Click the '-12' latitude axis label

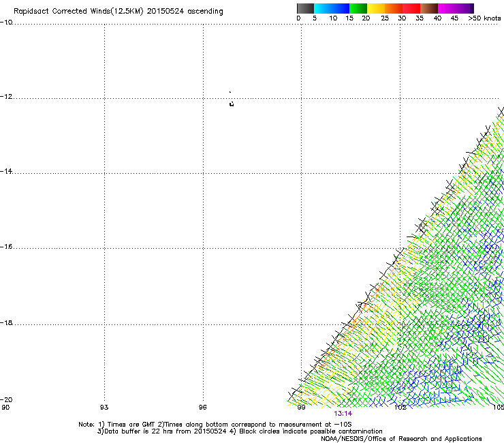pos(6,97)
